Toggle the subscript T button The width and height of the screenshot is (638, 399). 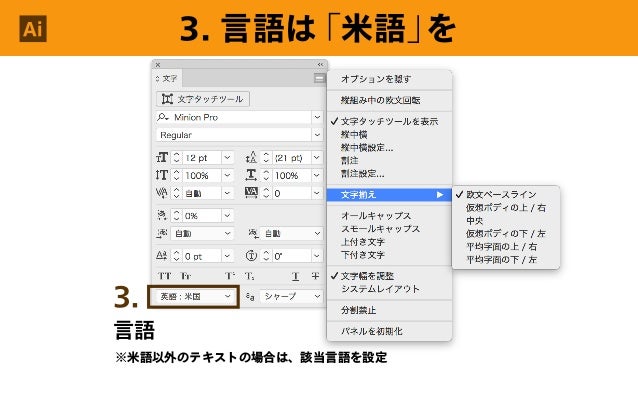click(x=249, y=276)
